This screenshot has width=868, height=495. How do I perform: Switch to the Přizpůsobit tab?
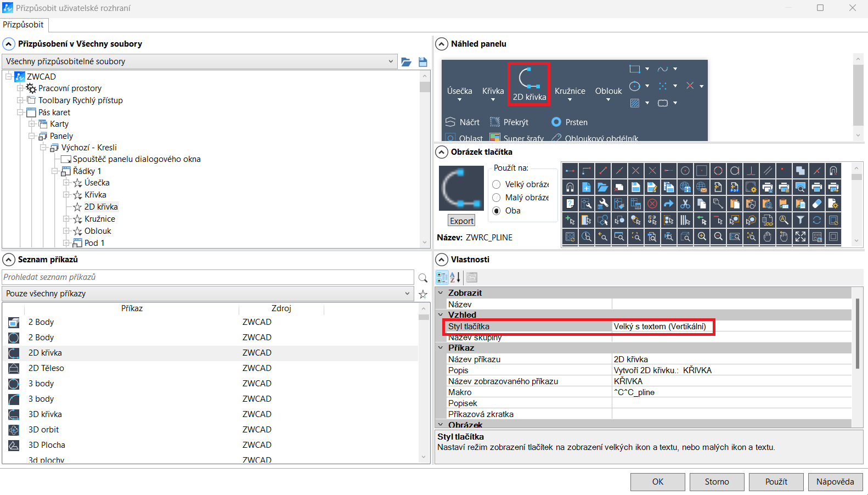click(23, 25)
